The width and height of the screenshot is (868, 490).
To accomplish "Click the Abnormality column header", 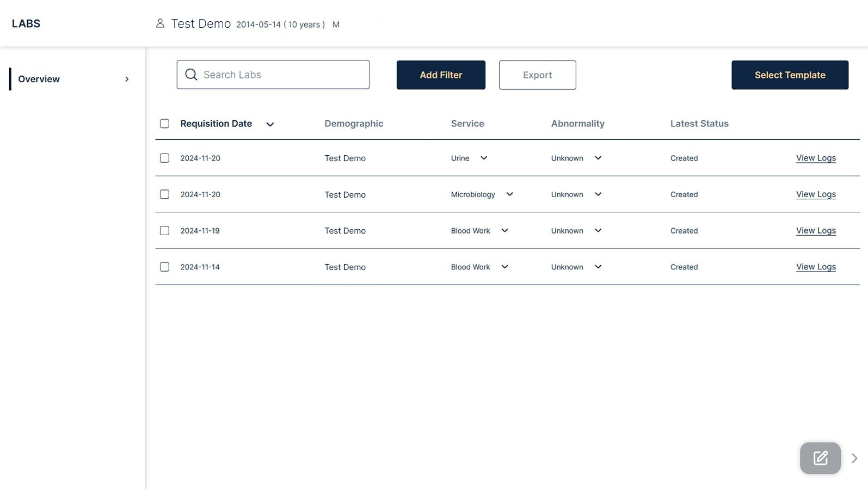I will click(x=578, y=124).
